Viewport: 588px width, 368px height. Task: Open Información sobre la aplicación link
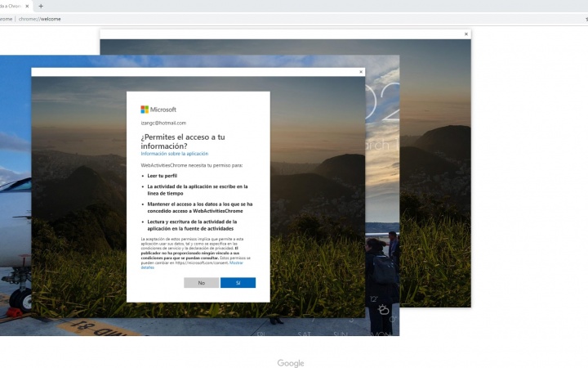click(x=175, y=154)
